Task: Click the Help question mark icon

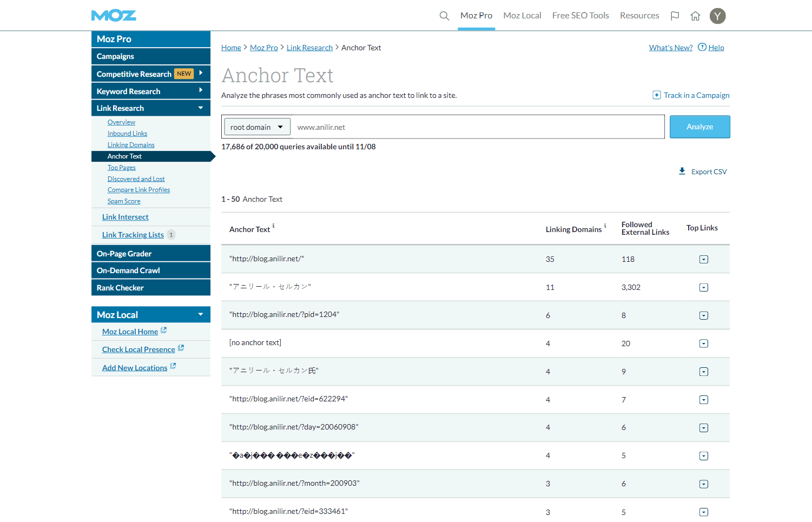Action: tap(702, 47)
